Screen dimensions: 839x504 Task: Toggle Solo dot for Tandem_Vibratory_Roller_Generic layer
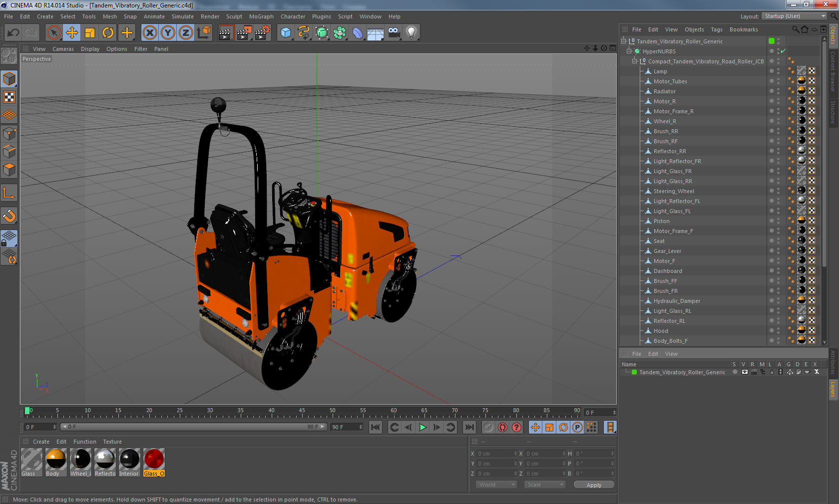(735, 372)
